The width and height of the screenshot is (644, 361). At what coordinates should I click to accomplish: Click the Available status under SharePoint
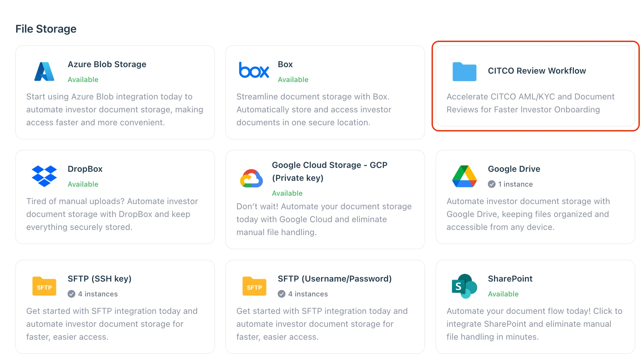point(503,294)
